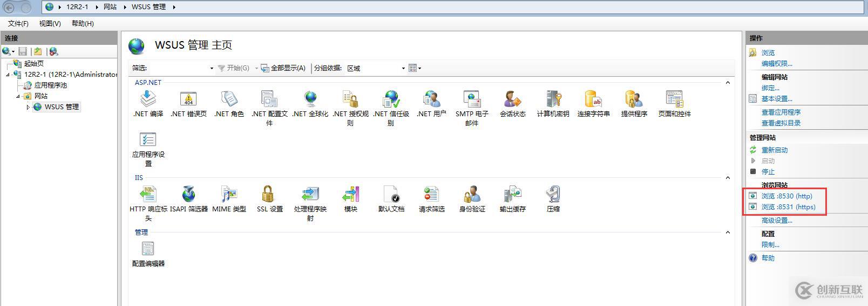
Task: Click 重新启动 to restart site
Action: pyautogui.click(x=775, y=150)
